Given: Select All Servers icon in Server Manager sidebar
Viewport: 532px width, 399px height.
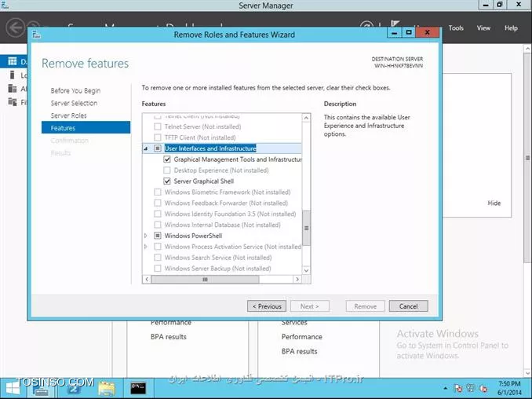Looking at the screenshot, I should tap(13, 88).
